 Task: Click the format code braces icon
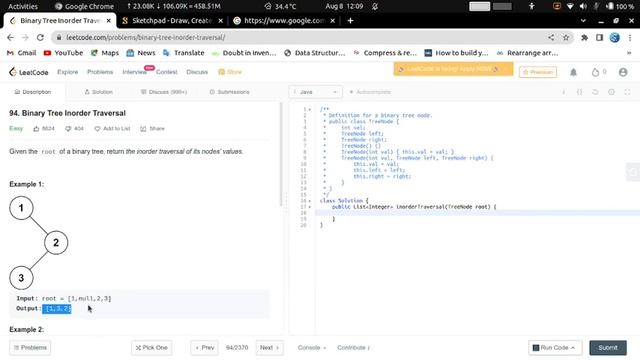(580, 92)
